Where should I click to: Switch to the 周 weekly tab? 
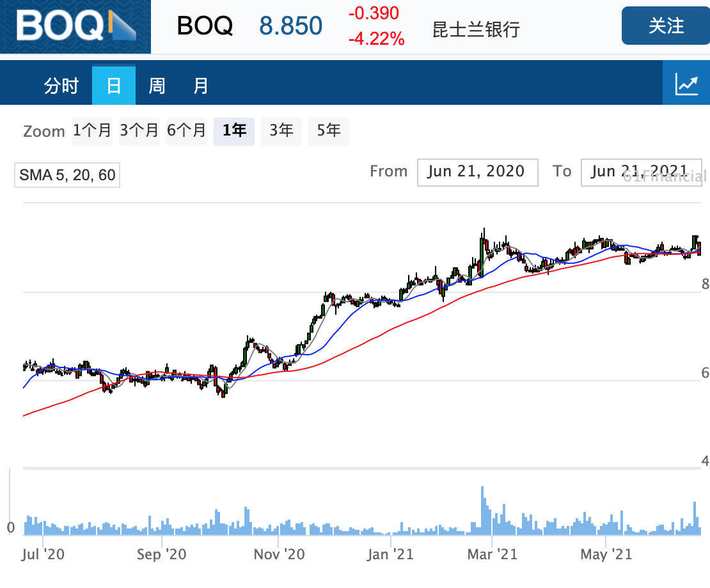pos(157,86)
